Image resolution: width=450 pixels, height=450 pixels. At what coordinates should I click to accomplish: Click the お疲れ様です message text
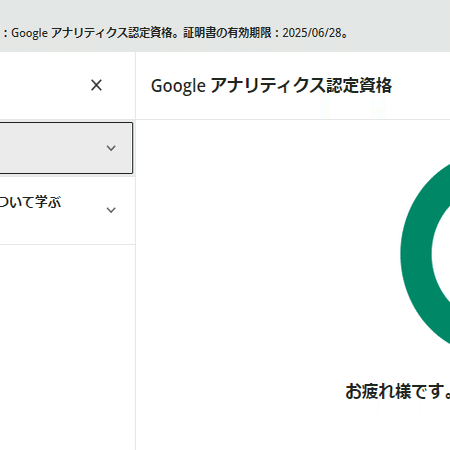click(x=397, y=391)
